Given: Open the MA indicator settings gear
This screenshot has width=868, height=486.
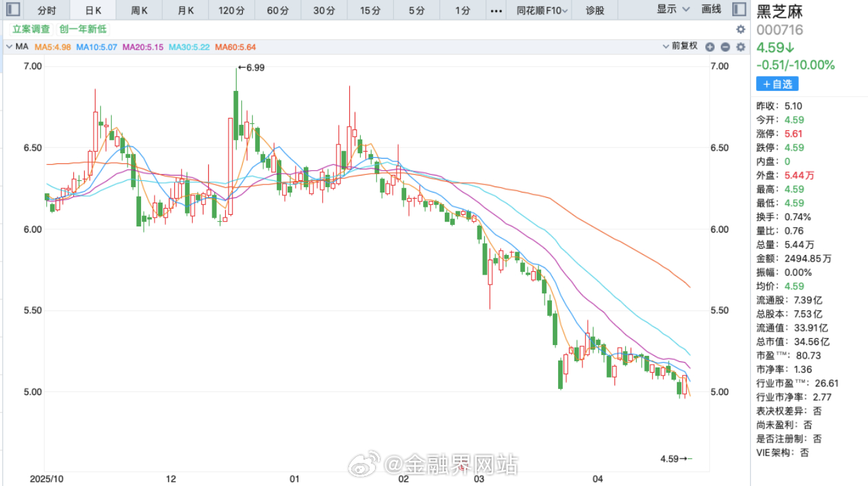Looking at the screenshot, I should (740, 46).
